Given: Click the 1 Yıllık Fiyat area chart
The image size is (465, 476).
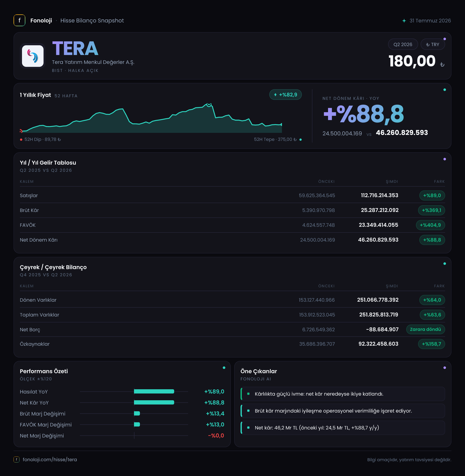Looking at the screenshot, I should [x=151, y=118].
